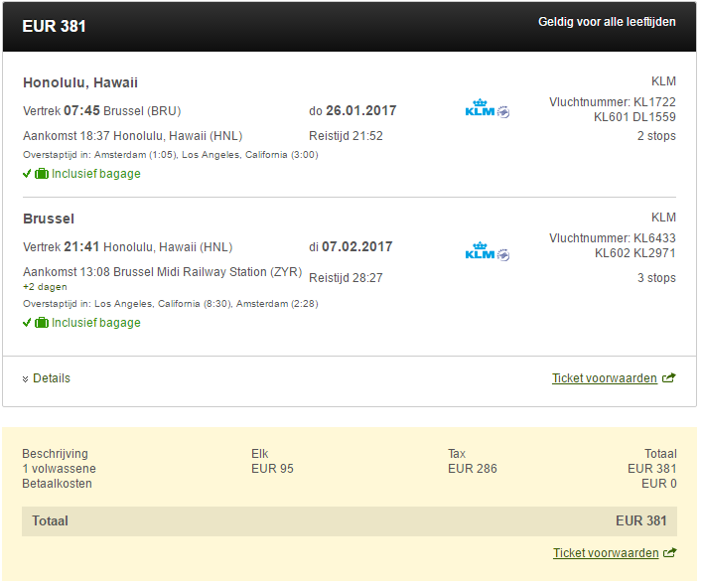This screenshot has height=588, width=702.
Task: Click the external link icon beside upper Ticket voorwaarden
Action: pos(669,378)
